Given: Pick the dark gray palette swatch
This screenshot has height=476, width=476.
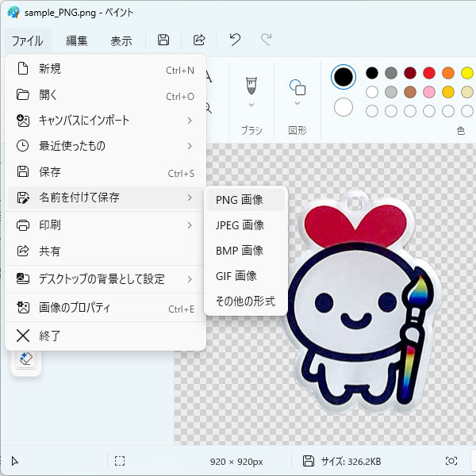Looking at the screenshot, I should click(391, 73).
